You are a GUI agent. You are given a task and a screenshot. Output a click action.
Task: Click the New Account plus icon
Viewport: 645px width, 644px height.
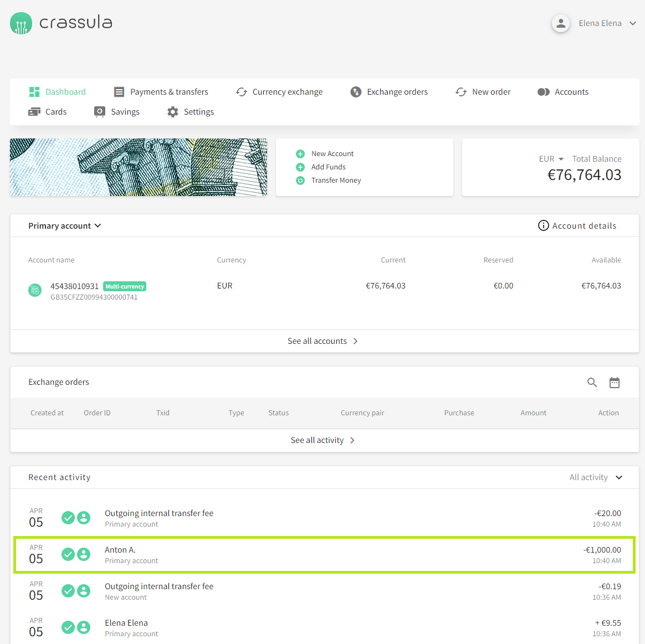click(300, 154)
